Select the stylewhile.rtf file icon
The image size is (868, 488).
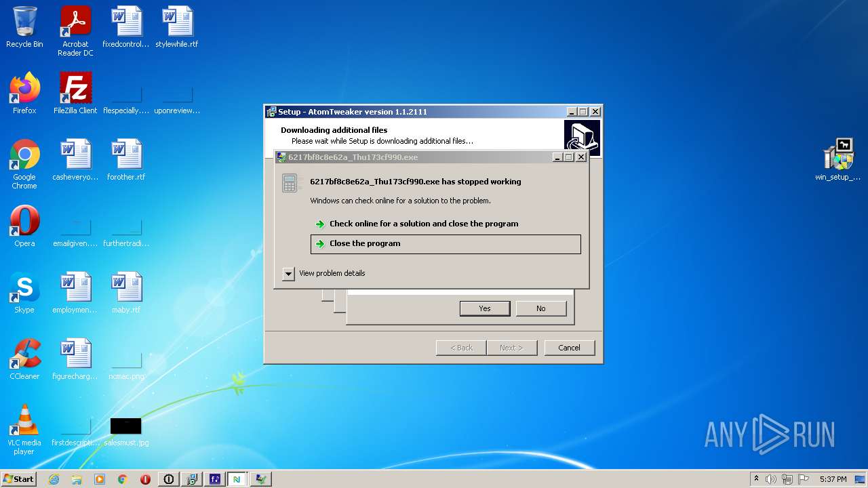click(177, 28)
